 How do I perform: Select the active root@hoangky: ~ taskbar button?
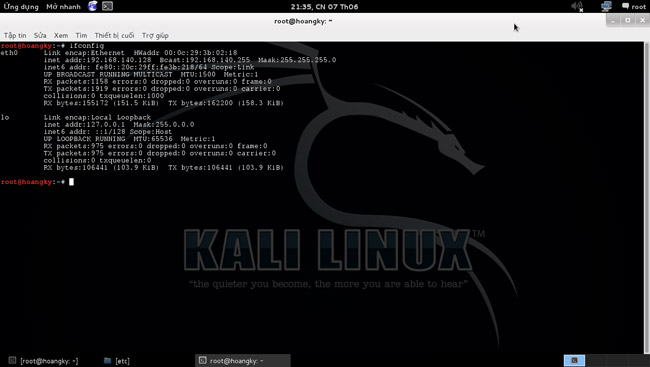[x=243, y=361]
